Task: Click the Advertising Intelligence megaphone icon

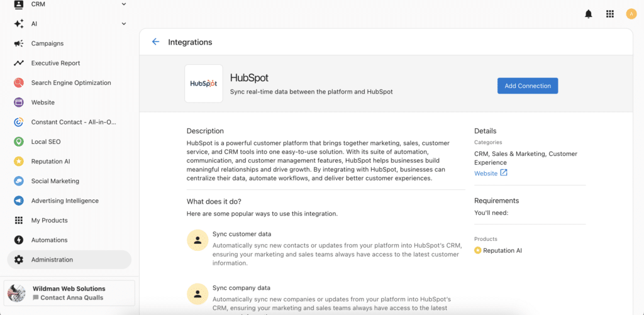Action: (x=18, y=201)
